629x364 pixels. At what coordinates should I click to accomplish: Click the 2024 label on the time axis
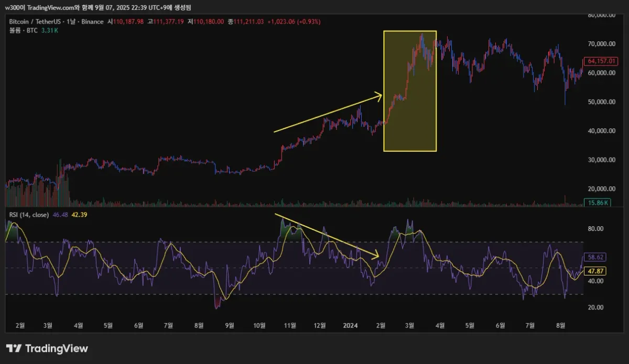click(x=350, y=325)
